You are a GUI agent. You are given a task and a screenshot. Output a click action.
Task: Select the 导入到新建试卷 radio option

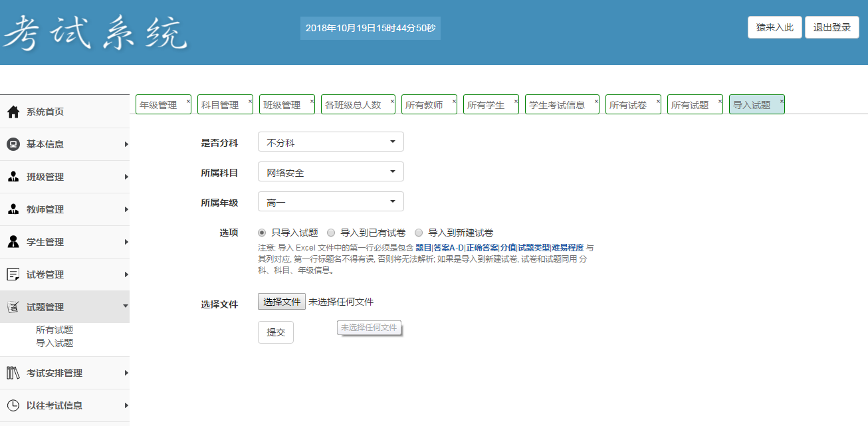(x=419, y=233)
